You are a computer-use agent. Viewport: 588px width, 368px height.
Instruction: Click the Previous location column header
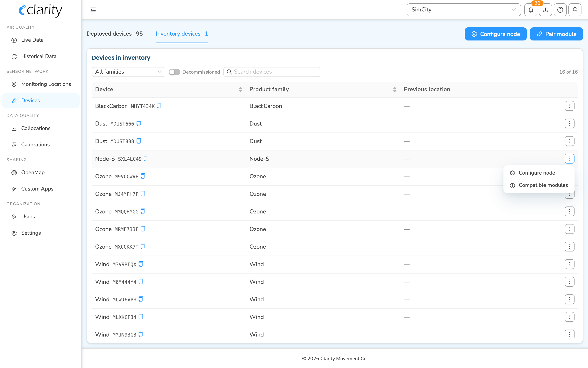coord(427,89)
